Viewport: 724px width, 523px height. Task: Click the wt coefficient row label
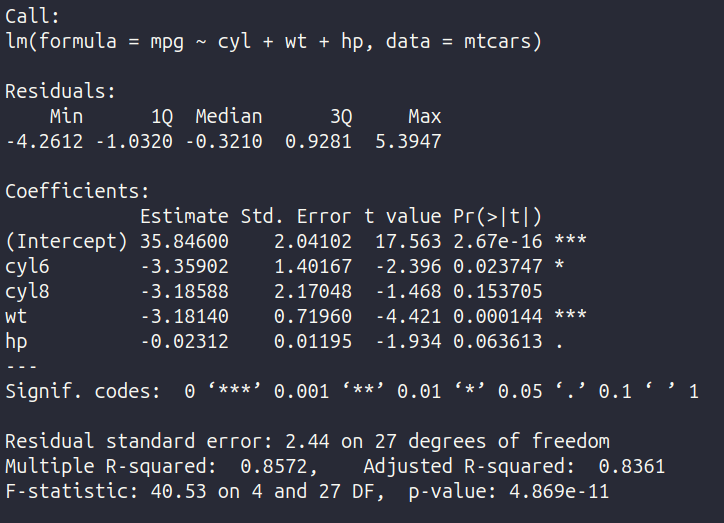[x=16, y=316]
